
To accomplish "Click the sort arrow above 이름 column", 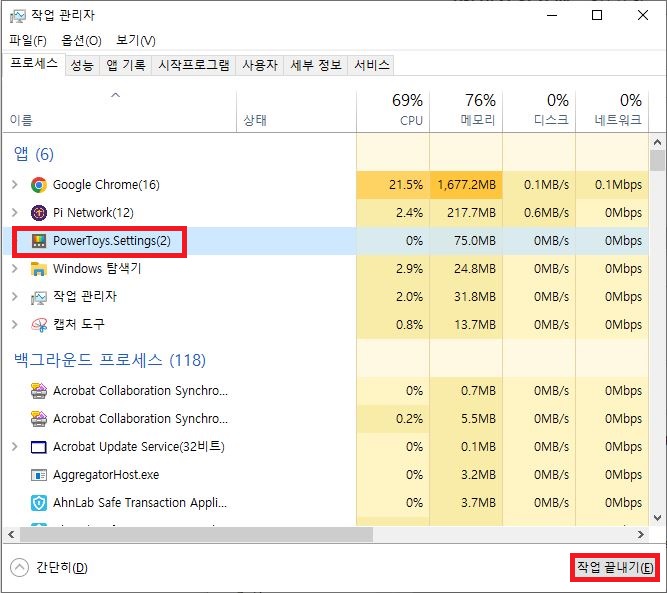I will [x=115, y=95].
